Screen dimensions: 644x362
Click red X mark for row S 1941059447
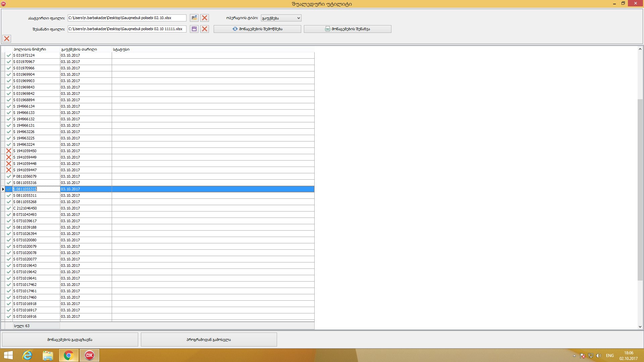(9, 170)
